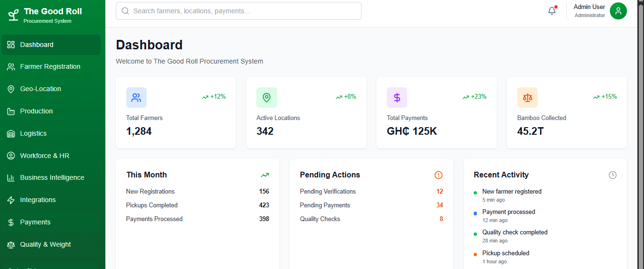Click the Pending Verifications row
This screenshot has width=644, height=269.
coord(371,192)
